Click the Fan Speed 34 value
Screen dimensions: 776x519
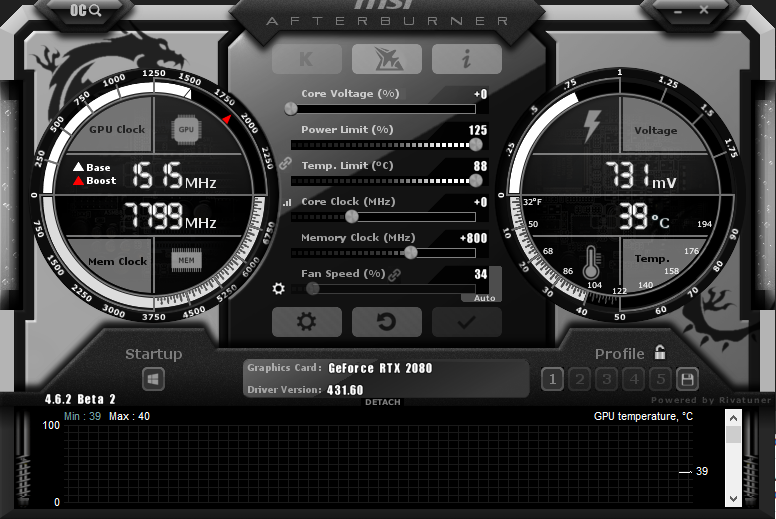(x=481, y=274)
